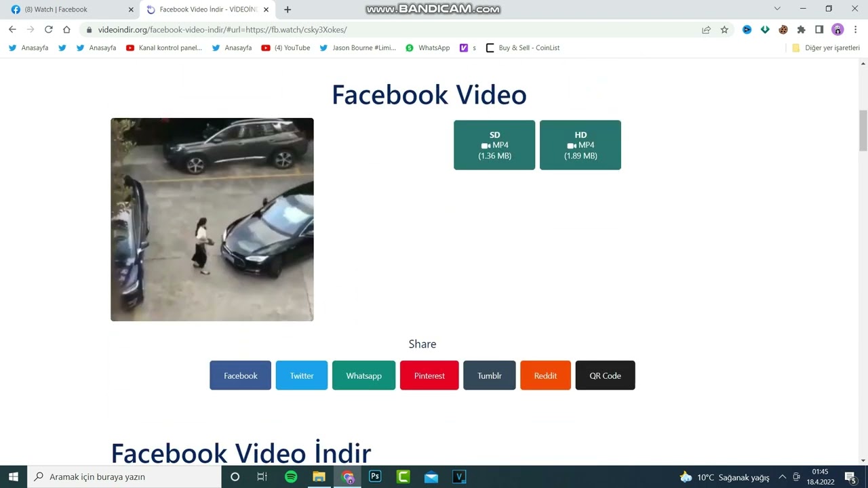
Task: Open the green download arrow extension
Action: 765,30
